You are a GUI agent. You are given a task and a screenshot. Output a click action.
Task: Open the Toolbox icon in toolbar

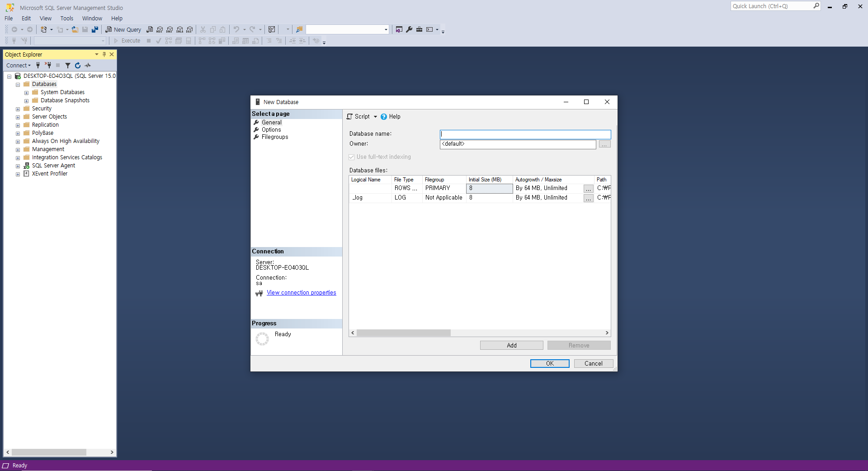419,29
